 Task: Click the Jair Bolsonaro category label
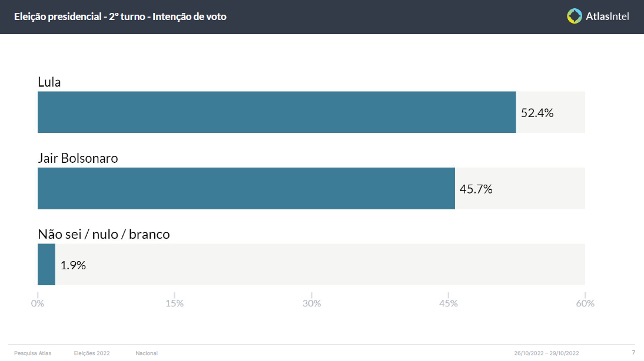tap(78, 158)
